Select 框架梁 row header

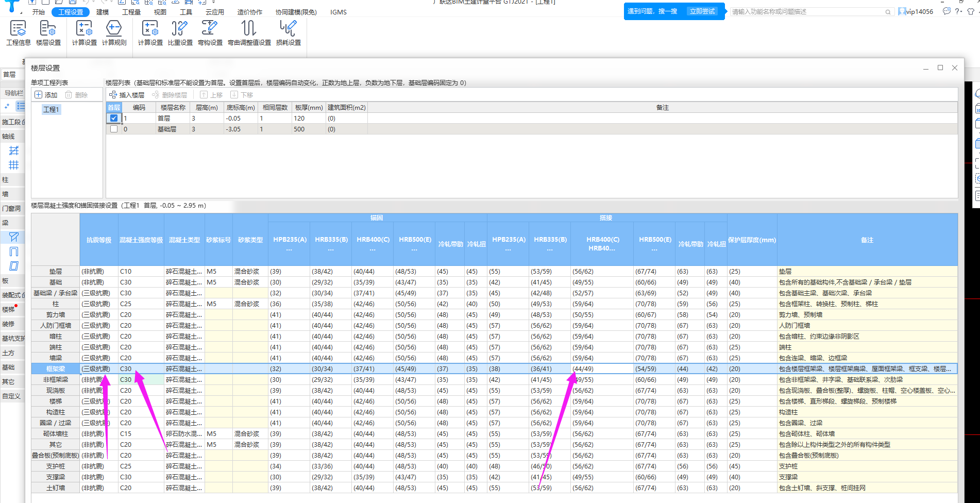coord(56,368)
